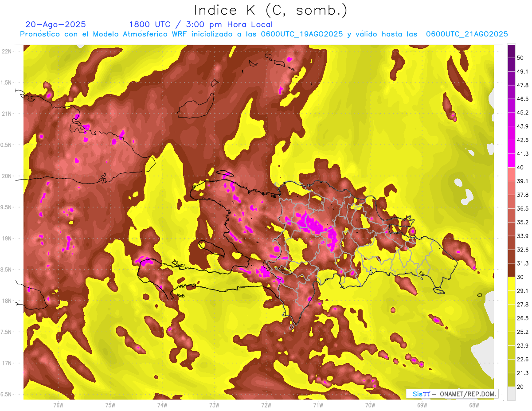
Task: Click the 41.3 label on the color scale
Action: [523, 154]
